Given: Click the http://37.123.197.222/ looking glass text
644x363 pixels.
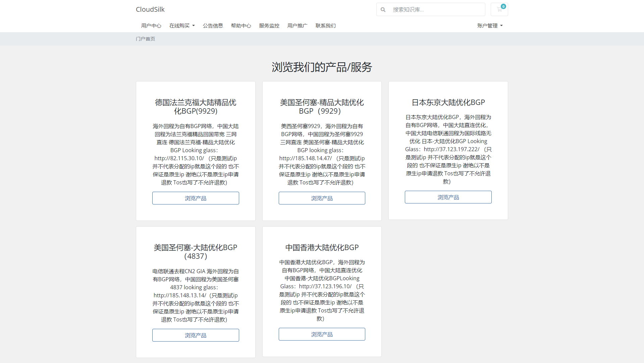Looking at the screenshot, I should [x=452, y=149].
